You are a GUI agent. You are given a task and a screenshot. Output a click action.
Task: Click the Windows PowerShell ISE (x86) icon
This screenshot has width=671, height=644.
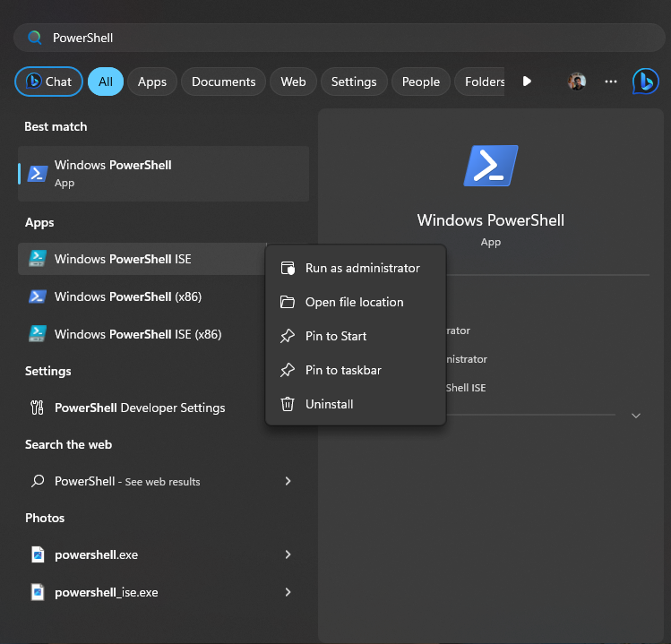(38, 334)
